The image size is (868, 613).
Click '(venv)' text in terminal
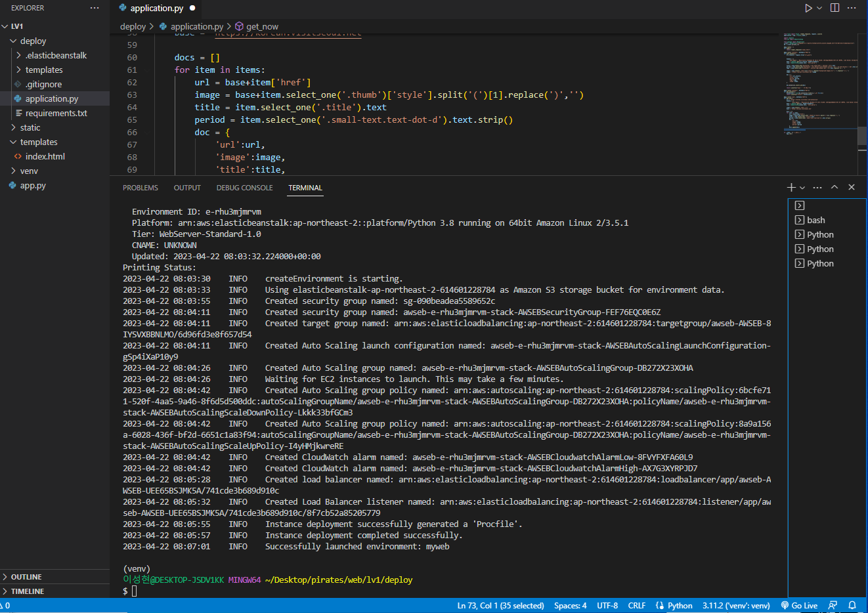(137, 568)
